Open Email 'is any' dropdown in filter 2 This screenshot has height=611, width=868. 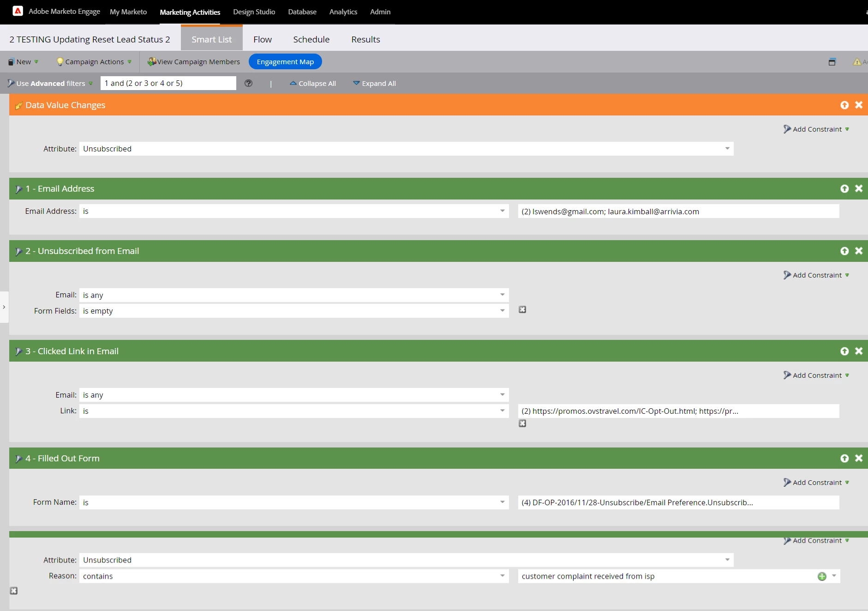click(294, 295)
